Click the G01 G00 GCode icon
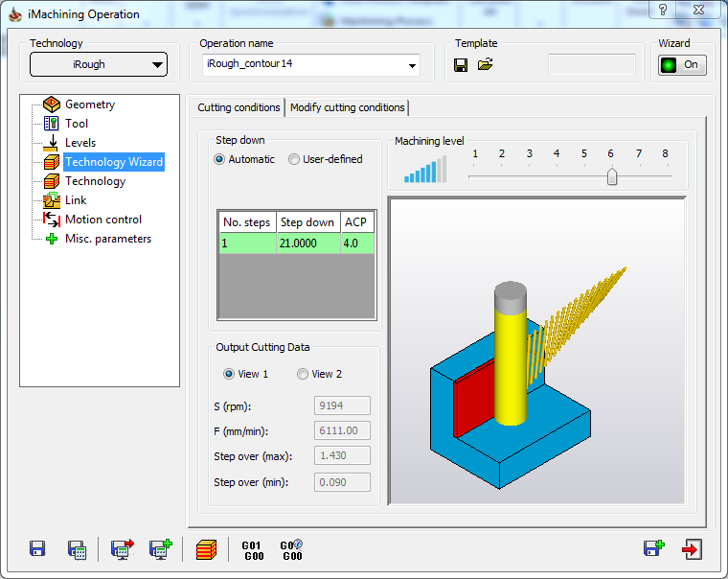The width and height of the screenshot is (728, 579). click(x=253, y=550)
